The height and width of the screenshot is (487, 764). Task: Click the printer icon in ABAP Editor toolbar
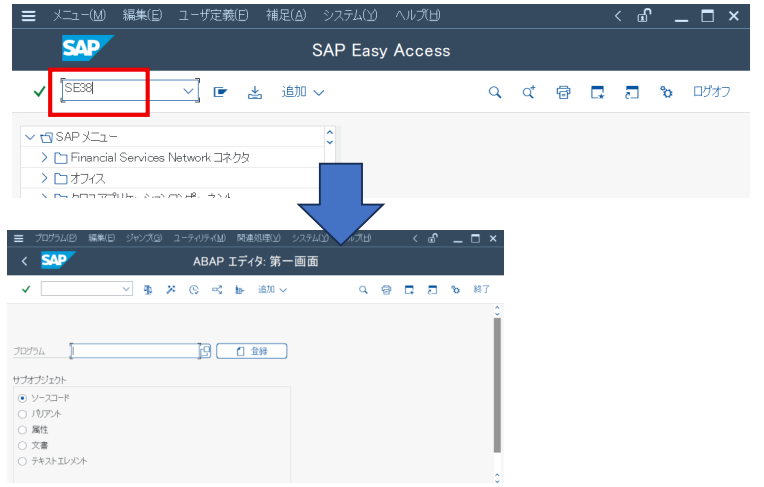click(386, 290)
